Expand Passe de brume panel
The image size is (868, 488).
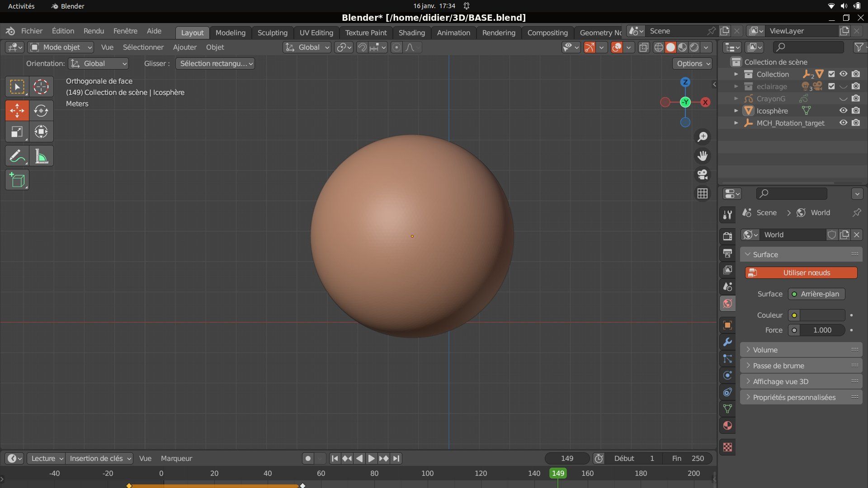pos(801,366)
